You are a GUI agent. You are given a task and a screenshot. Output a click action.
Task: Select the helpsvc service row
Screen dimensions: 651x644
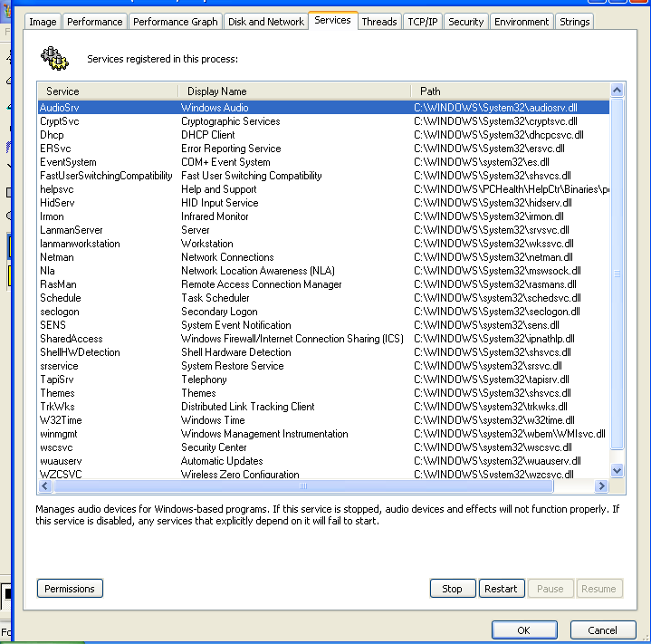point(323,189)
